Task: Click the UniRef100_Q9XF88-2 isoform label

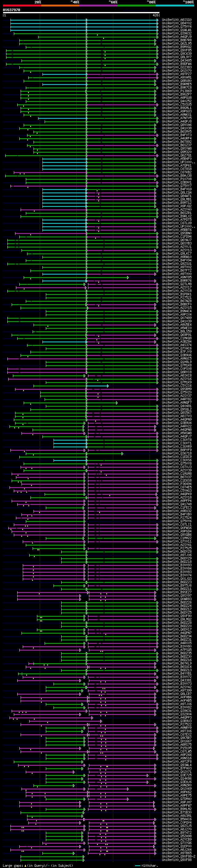Action: 179,857
